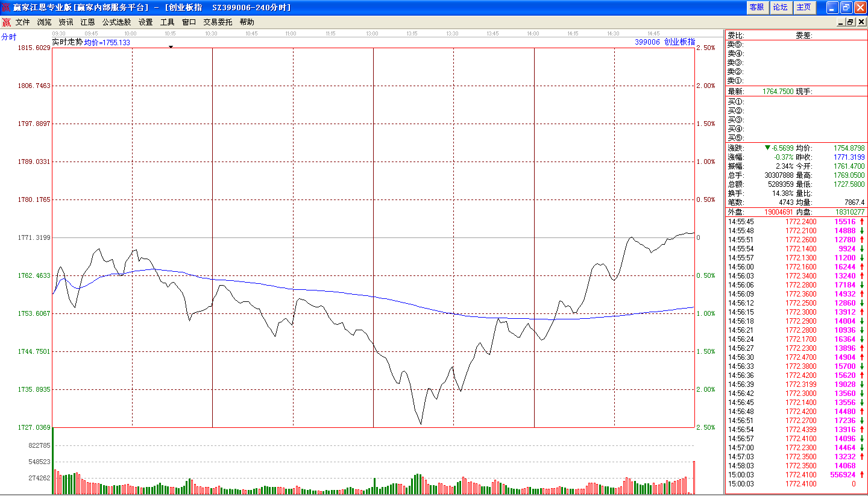Click the 556924 volume in the tick list
This screenshot has width=868, height=496.
pyautogui.click(x=843, y=475)
